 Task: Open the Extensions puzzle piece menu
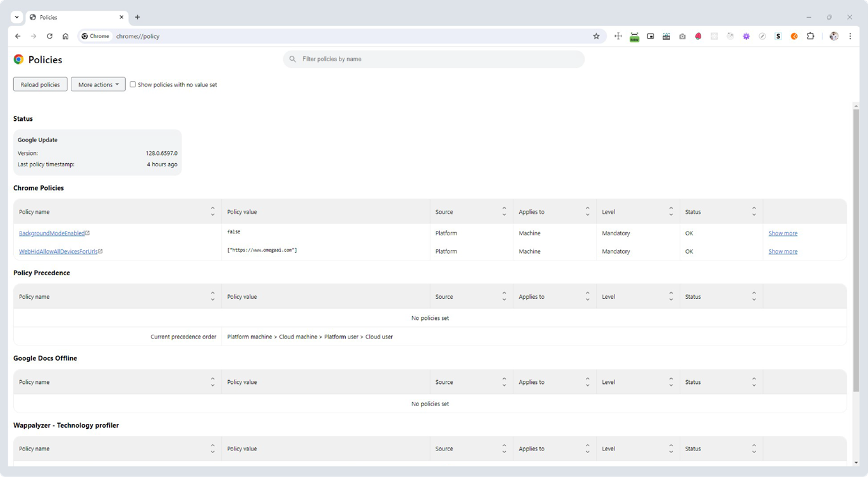[x=810, y=37]
